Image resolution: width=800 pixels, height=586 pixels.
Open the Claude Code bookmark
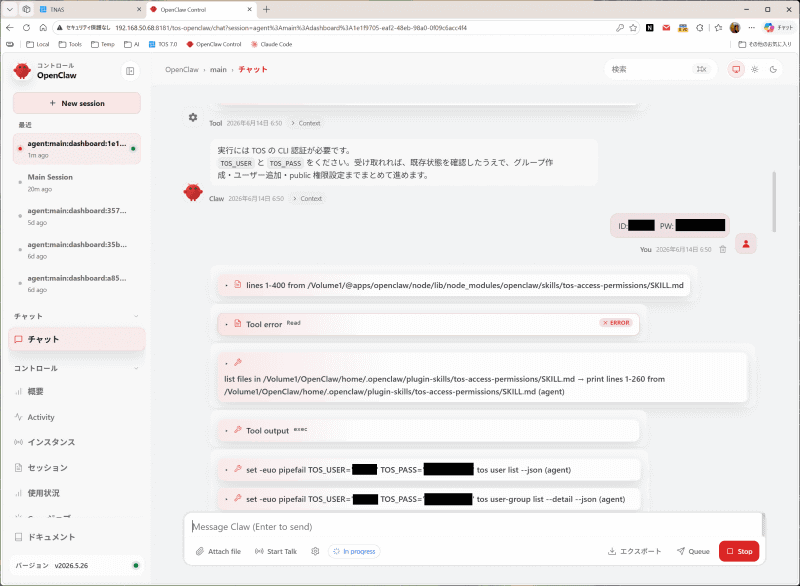[x=271, y=44]
